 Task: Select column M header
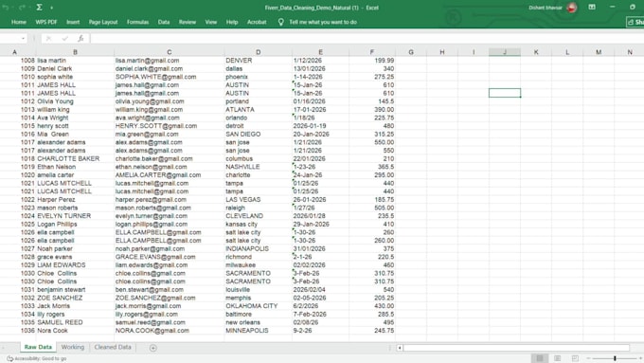coord(599,52)
